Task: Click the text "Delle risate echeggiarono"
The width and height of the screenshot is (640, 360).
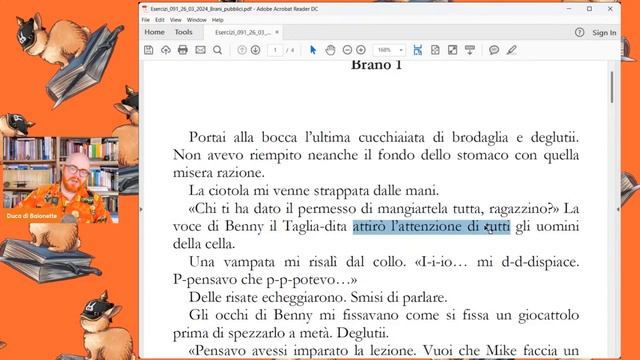Action: tap(267, 298)
